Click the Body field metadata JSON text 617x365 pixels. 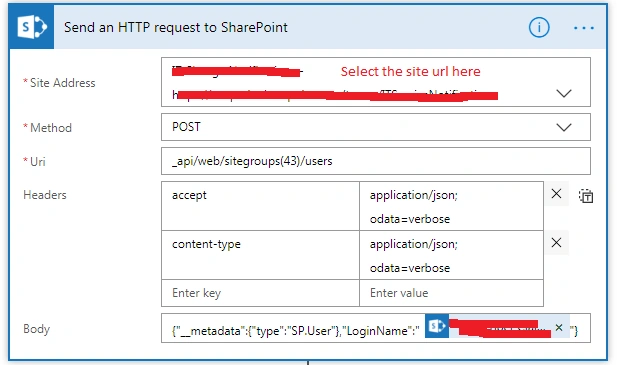coord(296,331)
